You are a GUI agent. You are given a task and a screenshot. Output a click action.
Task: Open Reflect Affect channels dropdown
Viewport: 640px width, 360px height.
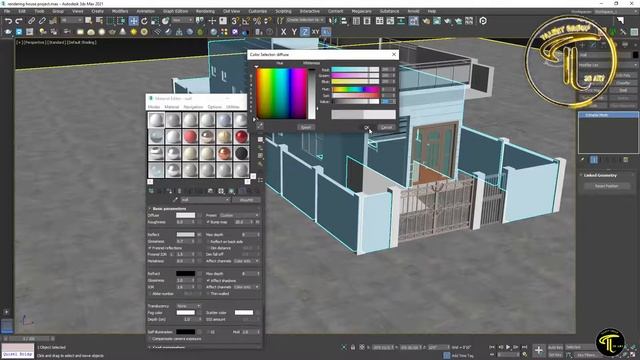(246, 261)
